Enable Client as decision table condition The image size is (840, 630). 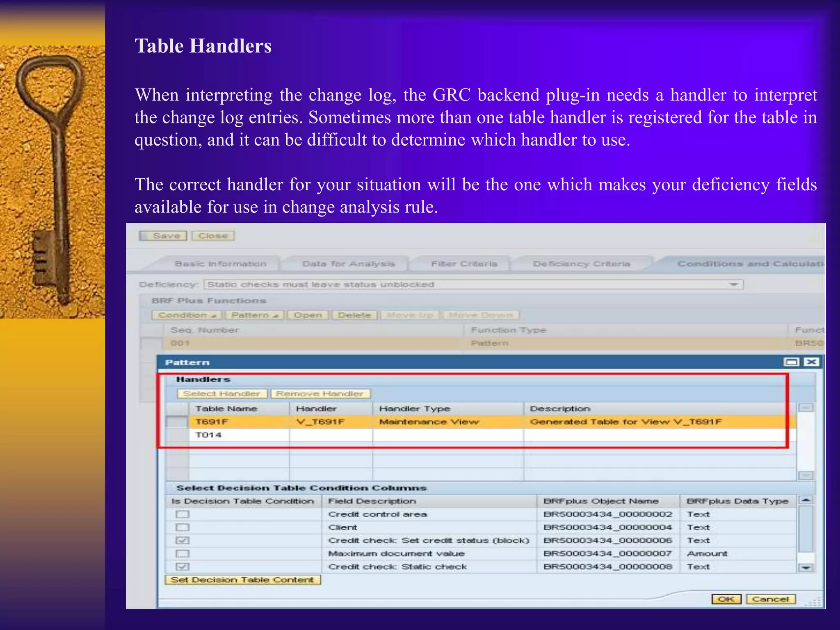coord(183,527)
